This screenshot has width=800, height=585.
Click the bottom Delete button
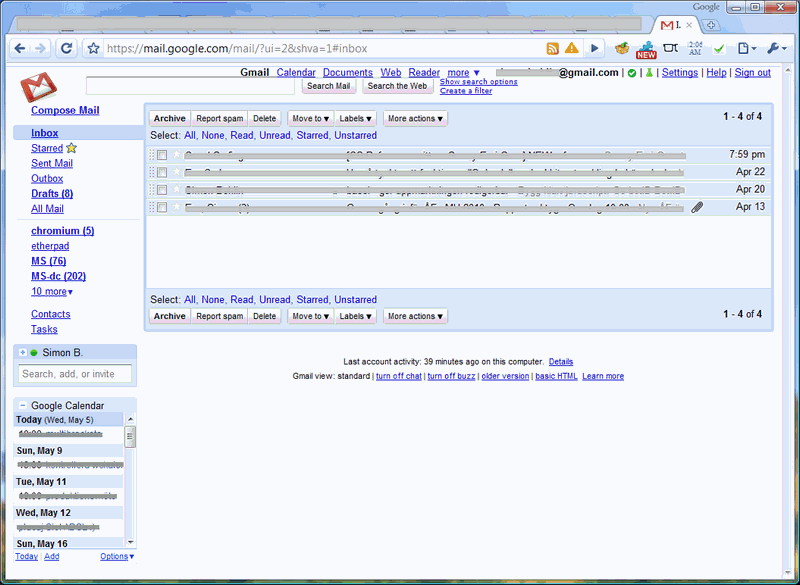click(264, 316)
